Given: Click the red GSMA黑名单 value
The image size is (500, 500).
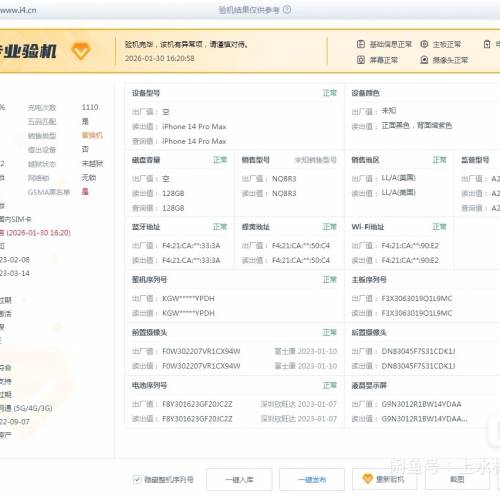Looking at the screenshot, I should click(85, 192).
